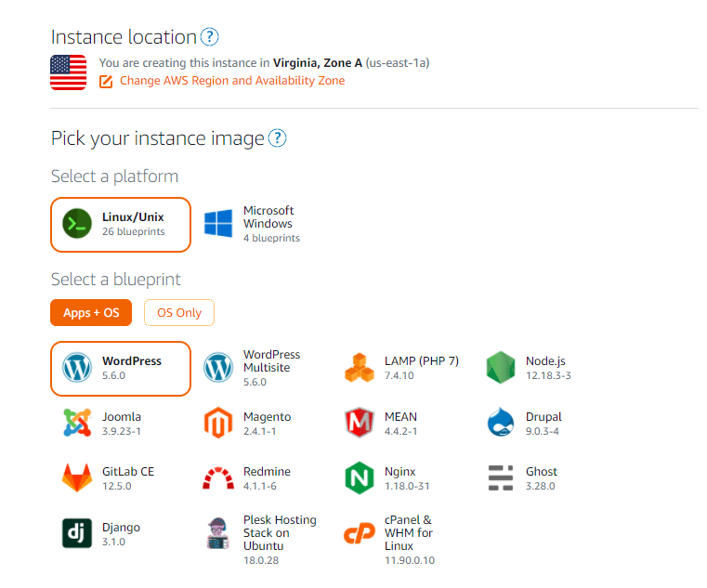Click the cPanel & WHM logo icon
The width and height of the screenshot is (707, 588).
(360, 533)
